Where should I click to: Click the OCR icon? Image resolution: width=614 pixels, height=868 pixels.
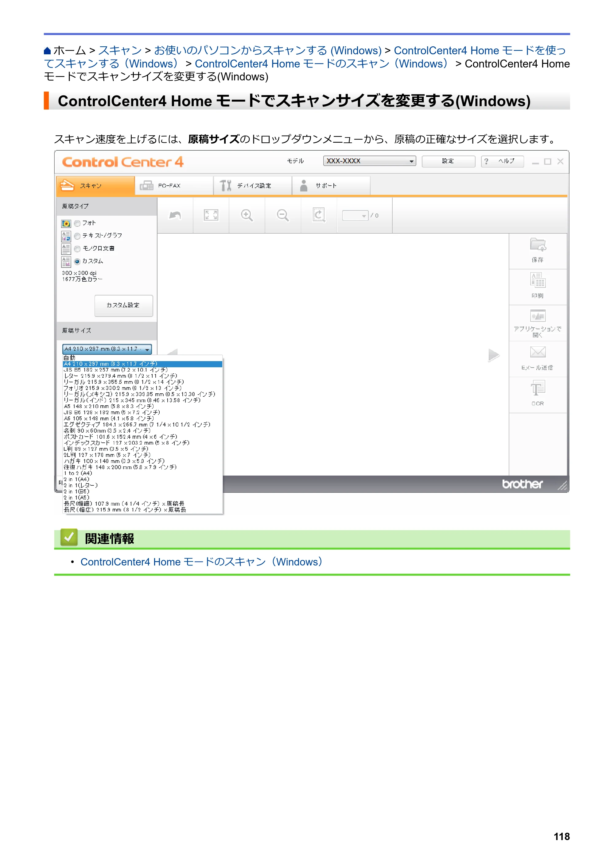537,388
